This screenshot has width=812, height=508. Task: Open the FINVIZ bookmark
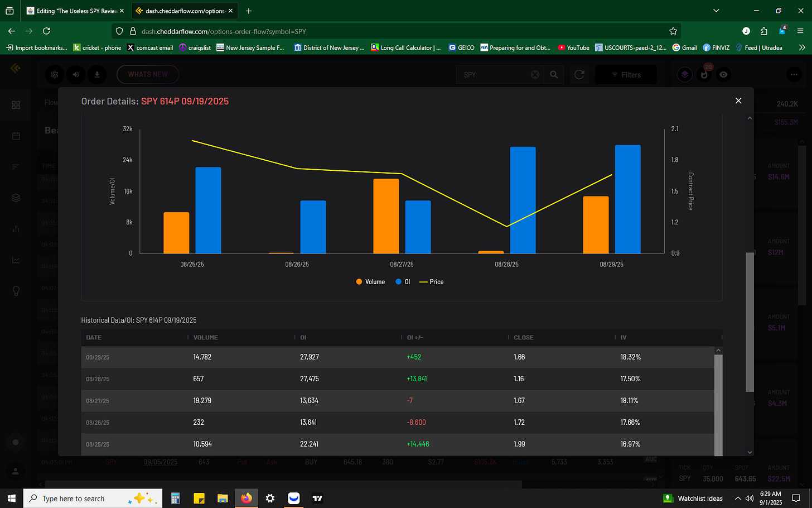(x=716, y=48)
